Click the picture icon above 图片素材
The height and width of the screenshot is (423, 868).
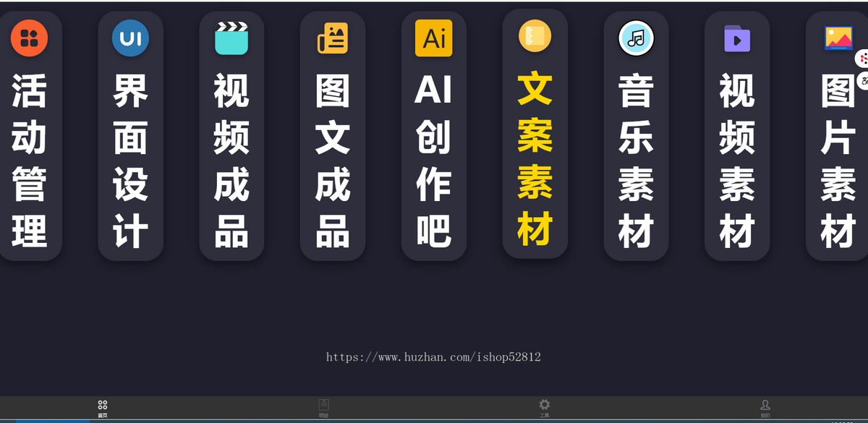(x=839, y=38)
